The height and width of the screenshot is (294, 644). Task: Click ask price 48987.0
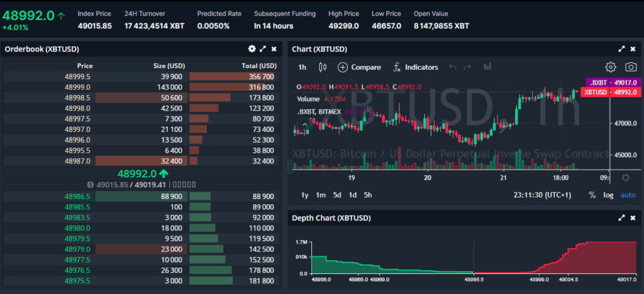pyautogui.click(x=77, y=161)
